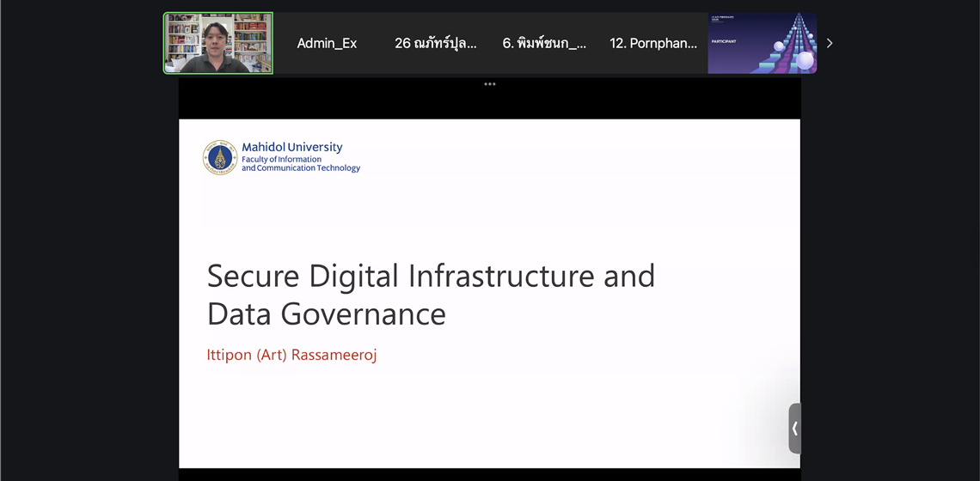Click the and Communication Technology text line
This screenshot has height=481, width=980.
(301, 168)
